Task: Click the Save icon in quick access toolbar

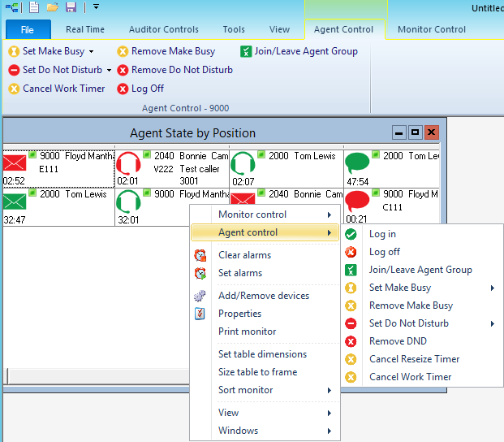Action: (x=71, y=7)
